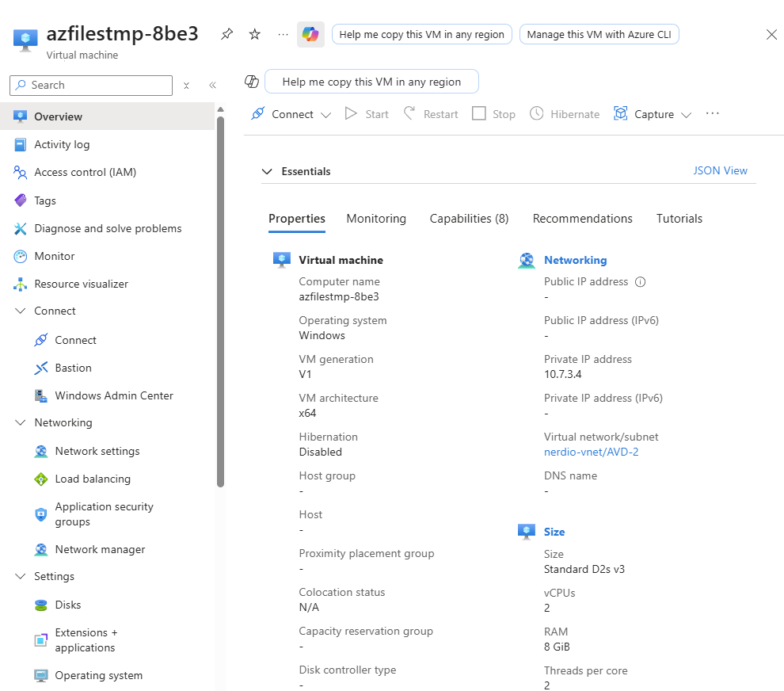Select Overview in the sidebar
This screenshot has width=784, height=691.
coord(108,116)
